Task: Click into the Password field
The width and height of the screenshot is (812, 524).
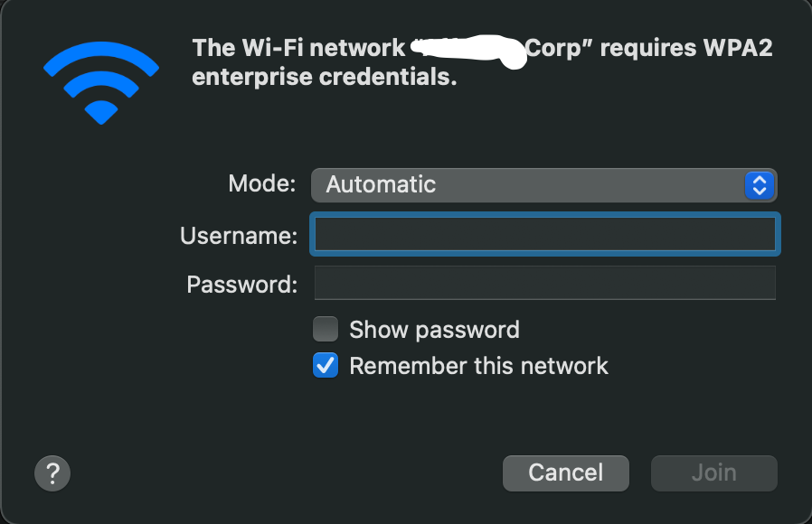Action: pos(544,283)
